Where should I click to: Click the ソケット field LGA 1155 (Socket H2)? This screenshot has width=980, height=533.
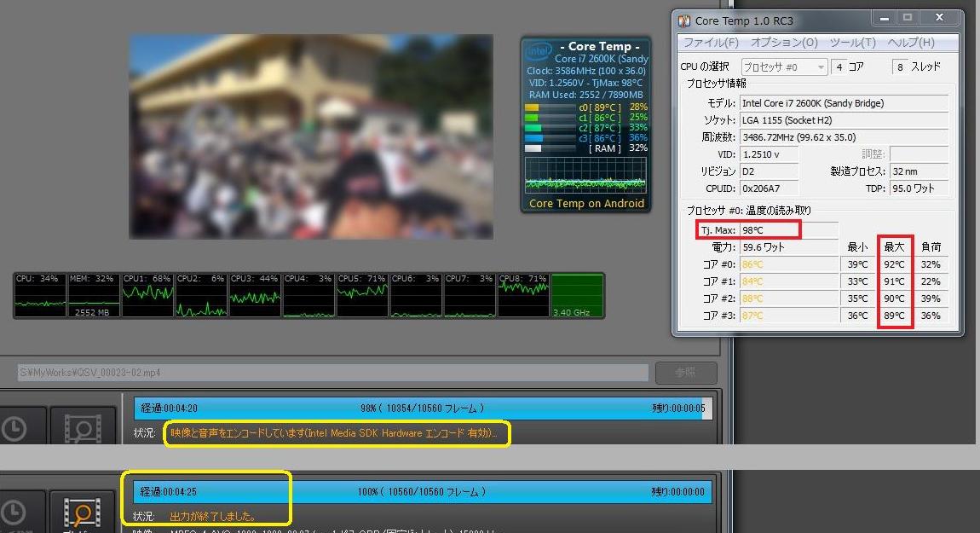[x=844, y=120]
